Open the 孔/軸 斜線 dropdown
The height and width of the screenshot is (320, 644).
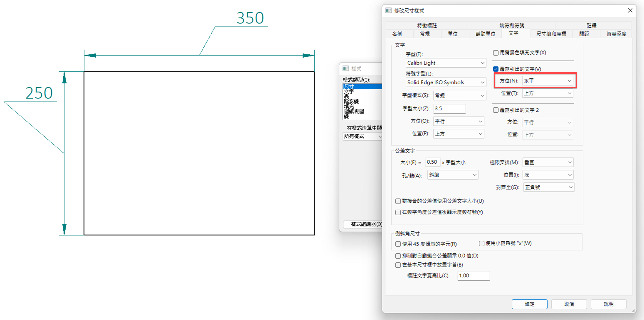tap(453, 175)
